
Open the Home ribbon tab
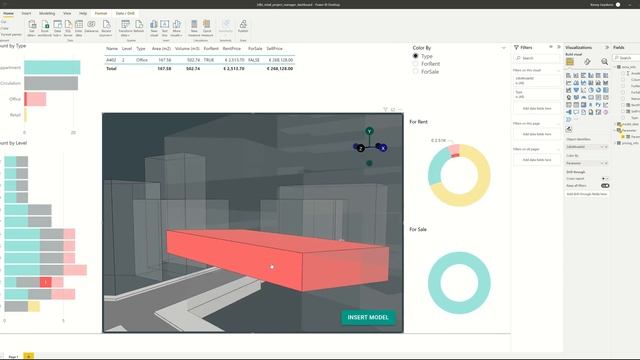[8, 13]
